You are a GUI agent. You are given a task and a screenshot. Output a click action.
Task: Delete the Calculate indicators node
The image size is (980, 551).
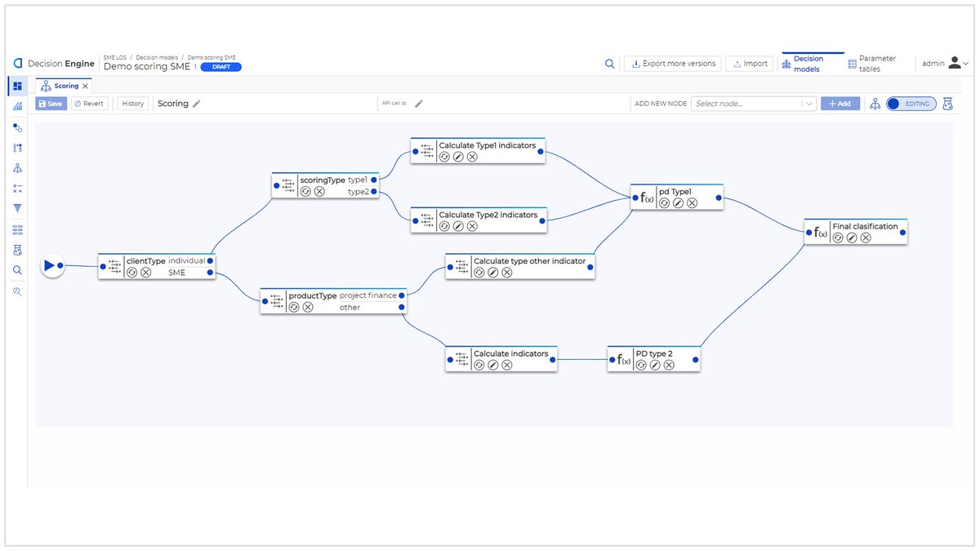tap(506, 365)
